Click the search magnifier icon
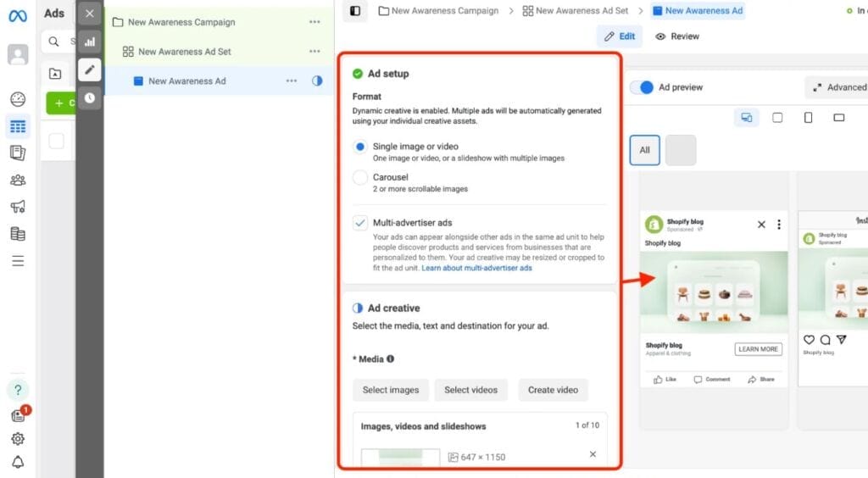Viewport: 868px width, 478px height. pos(53,42)
